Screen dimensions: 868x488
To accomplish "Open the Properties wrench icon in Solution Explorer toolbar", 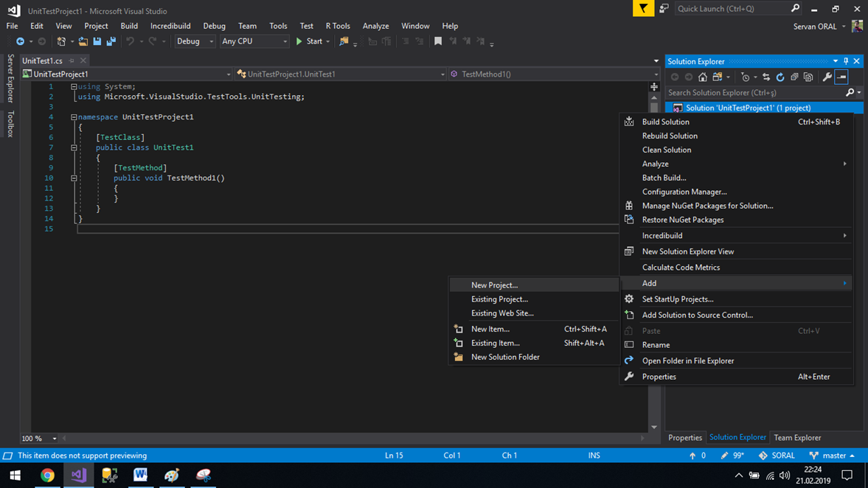I will click(827, 77).
